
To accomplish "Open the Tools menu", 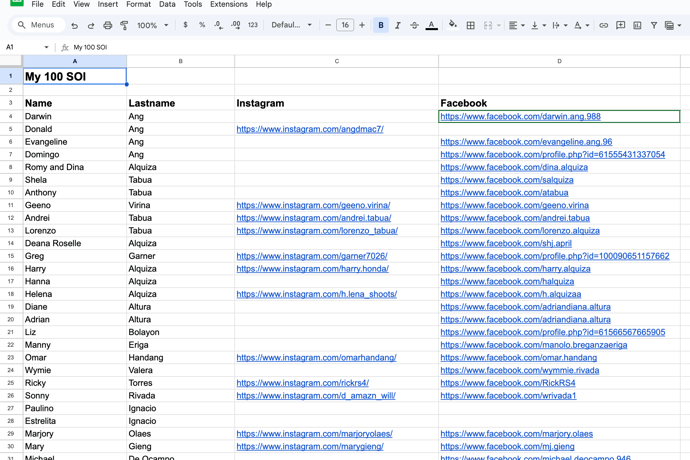I will (193, 4).
